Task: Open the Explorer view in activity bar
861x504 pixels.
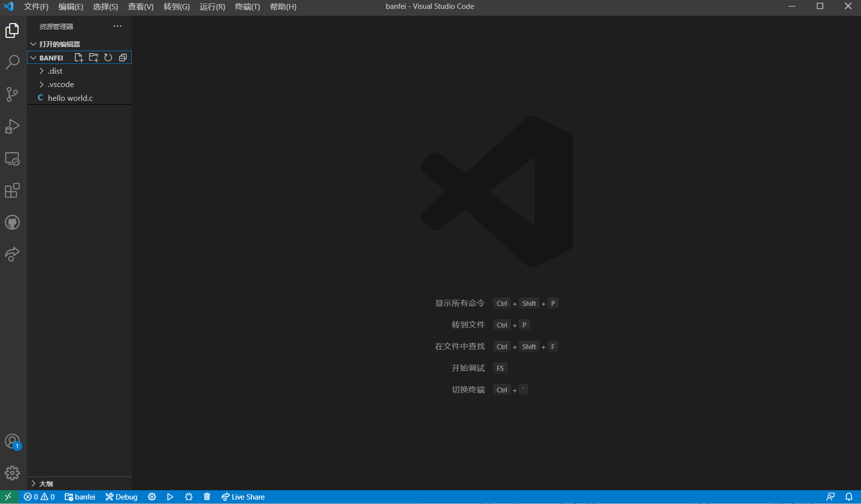Action: click(12, 30)
